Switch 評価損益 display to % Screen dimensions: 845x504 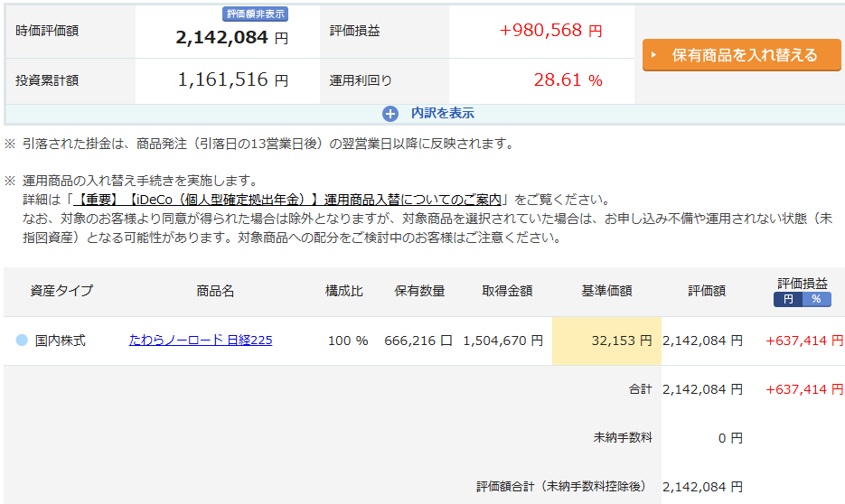tap(816, 299)
